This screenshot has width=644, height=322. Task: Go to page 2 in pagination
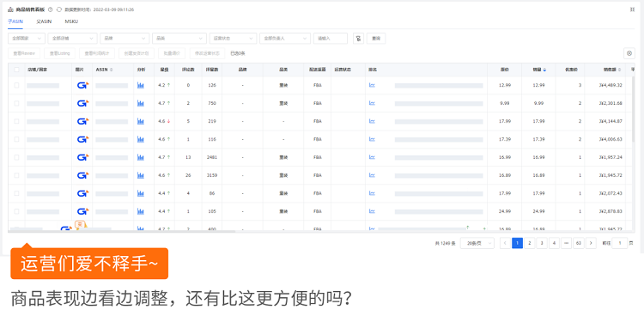click(530, 243)
